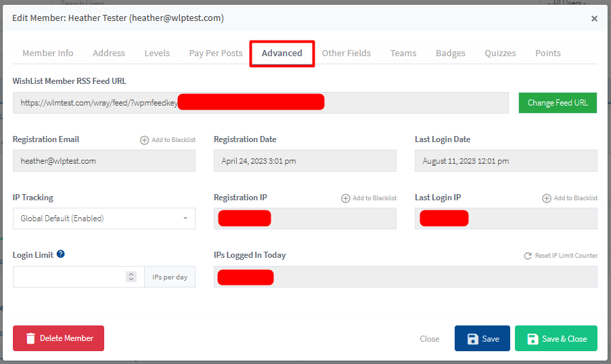Image resolution: width=611 pixels, height=364 pixels.
Task: Add registration email to blacklist
Action: point(168,140)
